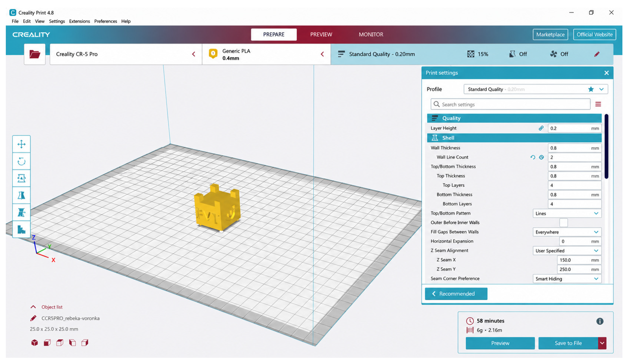
Task: Click the profile favorite star icon
Action: [x=591, y=89]
